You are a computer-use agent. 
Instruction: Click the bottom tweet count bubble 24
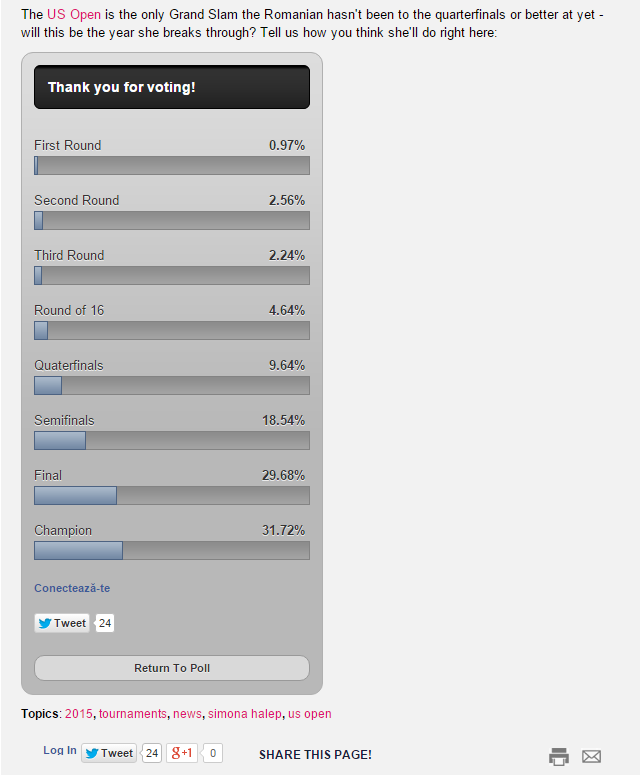pyautogui.click(x=151, y=753)
